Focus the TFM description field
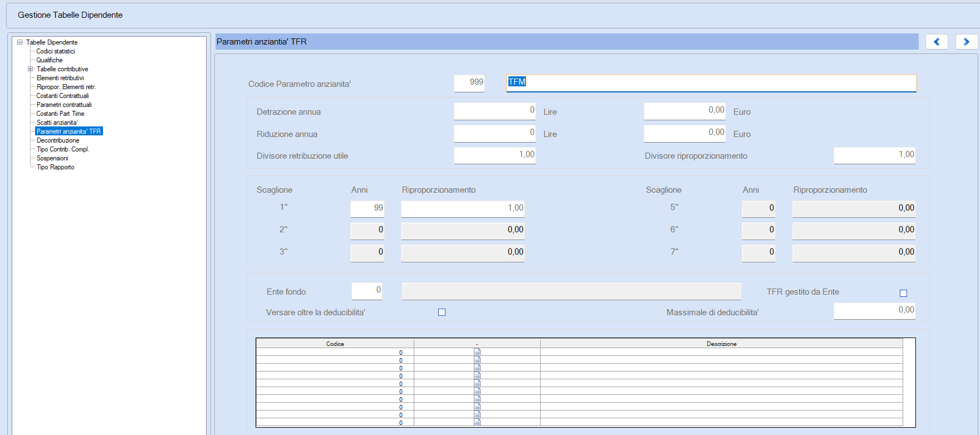 click(x=711, y=83)
